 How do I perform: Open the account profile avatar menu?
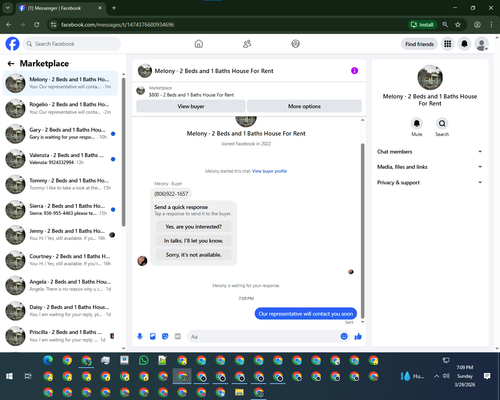[481, 44]
